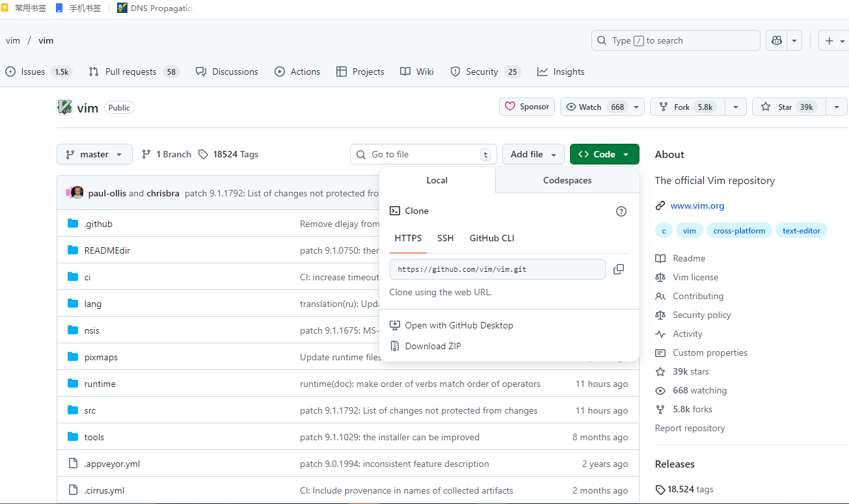Select the SSH clone tab
Image resolution: width=849 pixels, height=504 pixels.
tap(446, 238)
